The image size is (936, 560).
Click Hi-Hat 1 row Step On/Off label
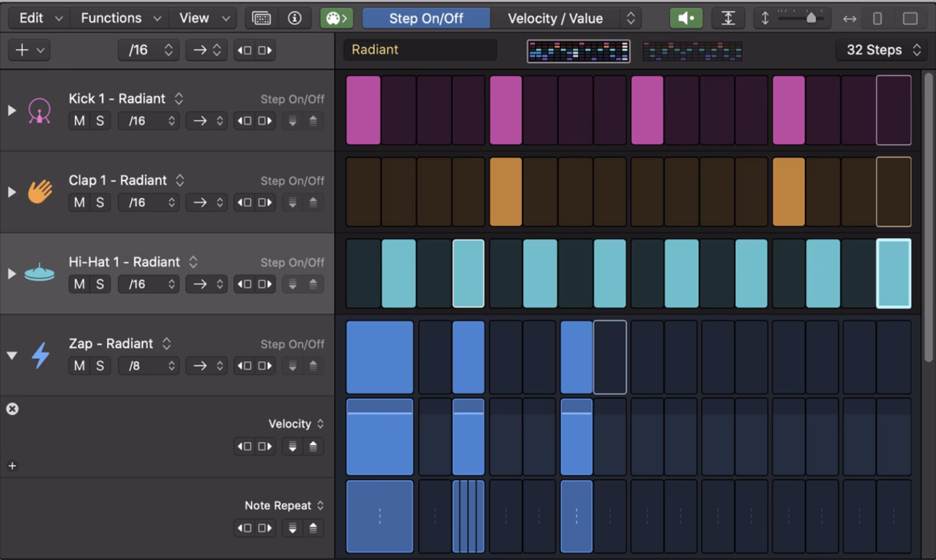(292, 262)
